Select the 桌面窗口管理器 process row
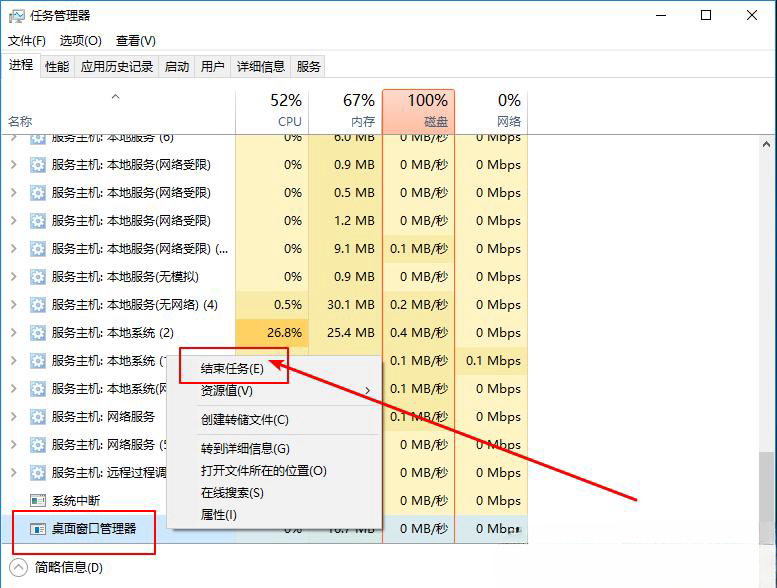The image size is (777, 588). (265, 529)
